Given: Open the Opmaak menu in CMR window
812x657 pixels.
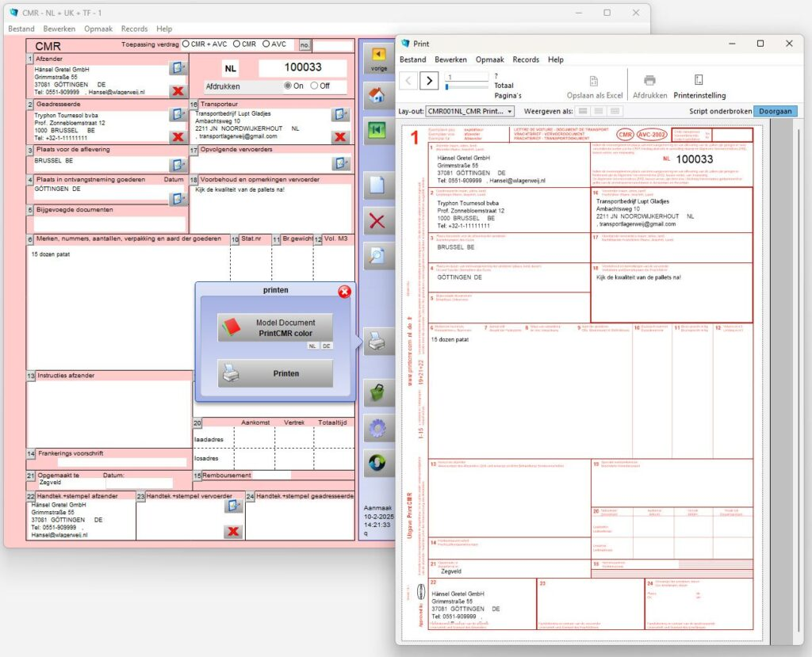Looking at the screenshot, I should [x=98, y=29].
